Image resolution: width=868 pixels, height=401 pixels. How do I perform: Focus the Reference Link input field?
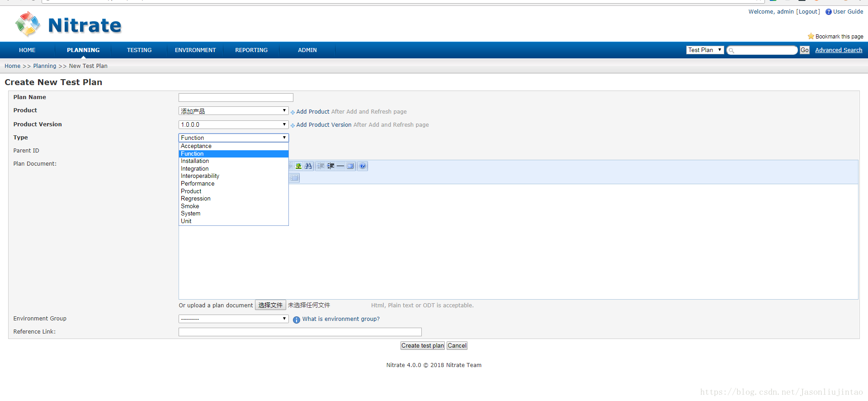(x=300, y=332)
